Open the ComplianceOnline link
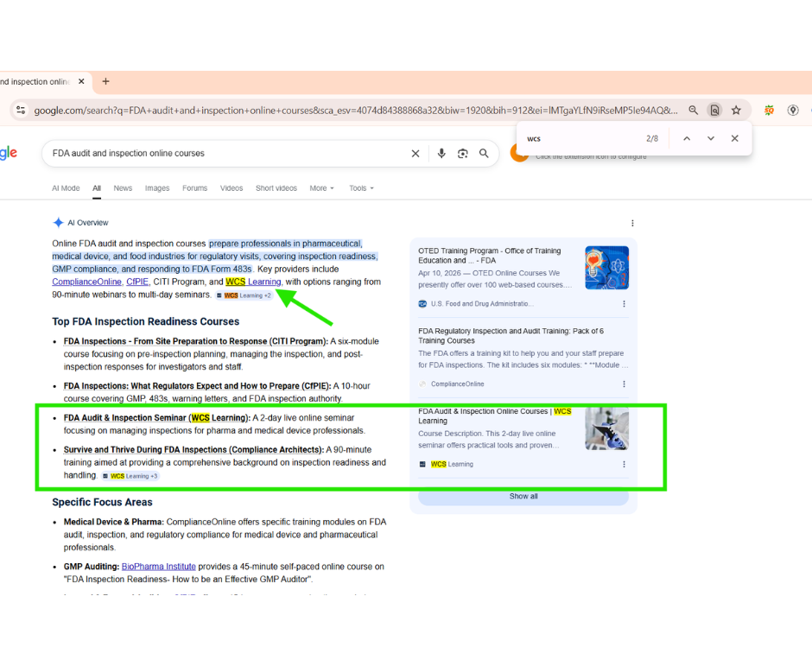This screenshot has height=666, width=812. click(x=86, y=282)
